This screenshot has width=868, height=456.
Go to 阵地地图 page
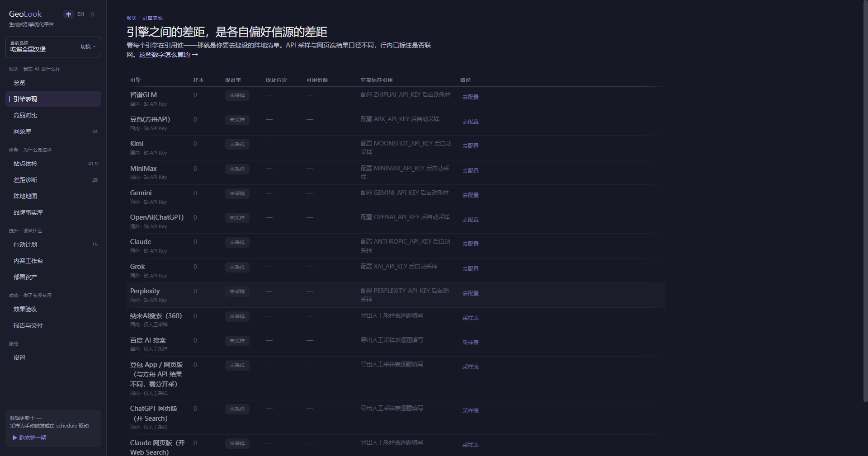point(53,196)
